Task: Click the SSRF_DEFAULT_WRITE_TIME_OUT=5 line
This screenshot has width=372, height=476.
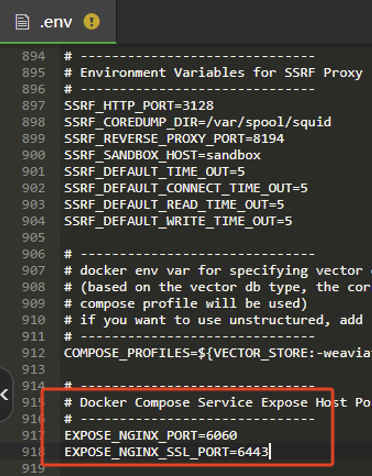Action: pyautogui.click(x=178, y=221)
